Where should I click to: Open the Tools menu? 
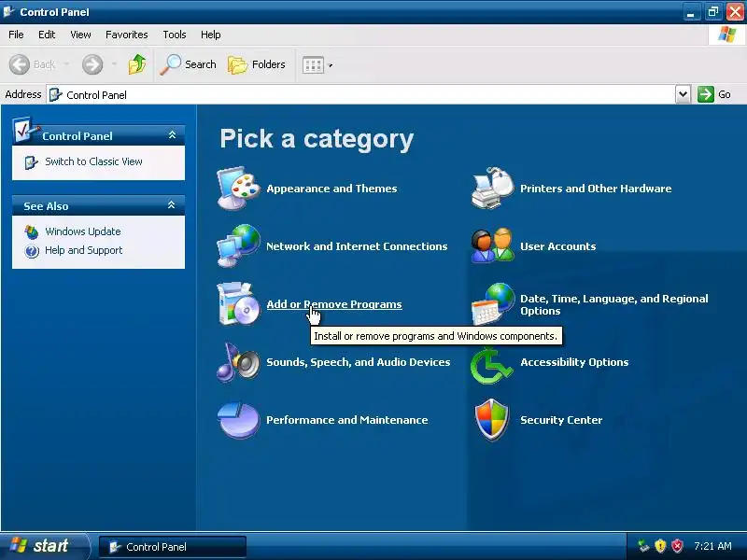tap(175, 35)
